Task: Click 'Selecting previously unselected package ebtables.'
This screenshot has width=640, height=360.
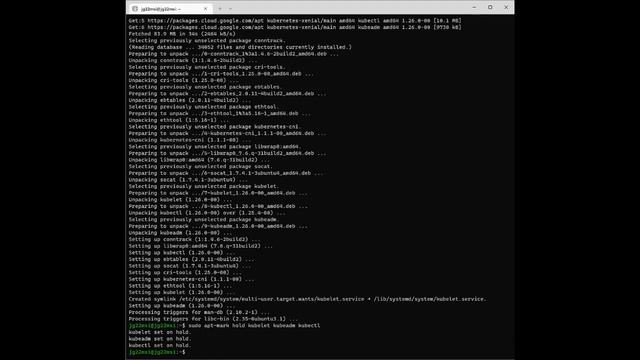Action: [205, 87]
